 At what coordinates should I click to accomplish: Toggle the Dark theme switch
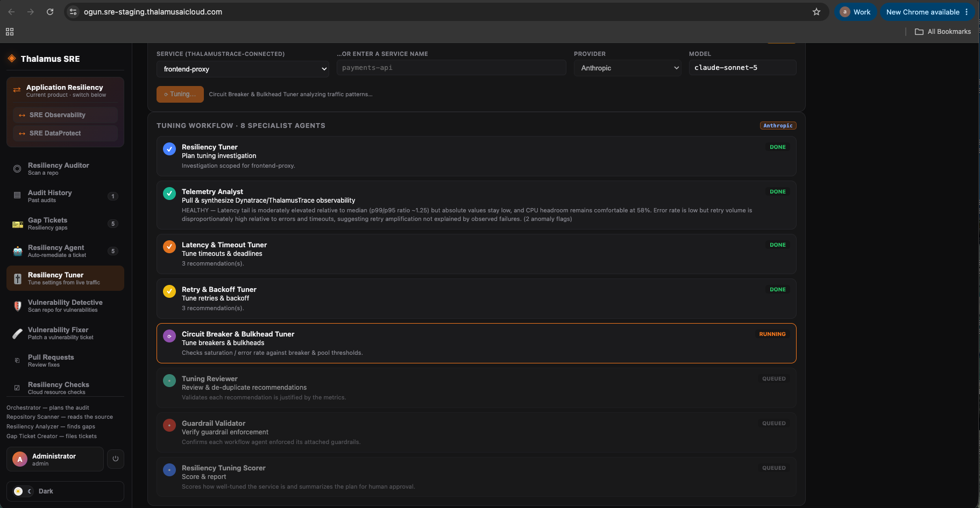(23, 491)
